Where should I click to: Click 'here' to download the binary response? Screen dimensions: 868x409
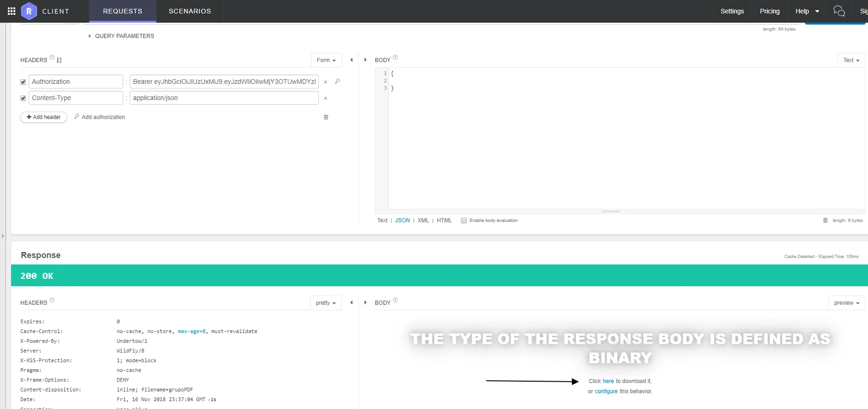(x=608, y=381)
